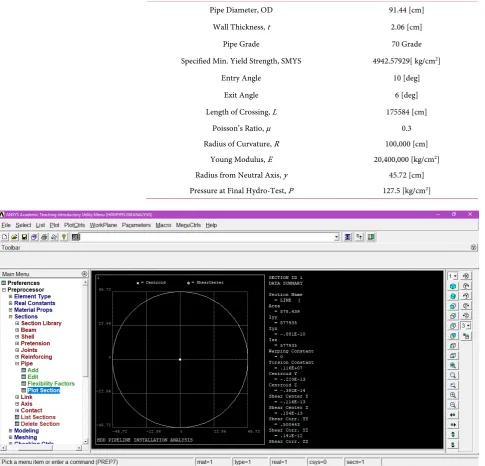This screenshot has height=466, width=485.
Task: Open the active window number dropdown
Action: 452,276
